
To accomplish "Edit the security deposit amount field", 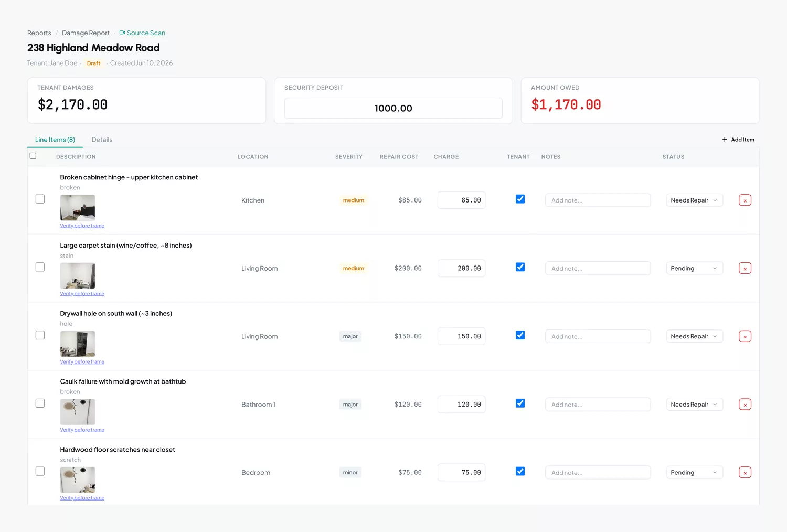I will (x=393, y=108).
